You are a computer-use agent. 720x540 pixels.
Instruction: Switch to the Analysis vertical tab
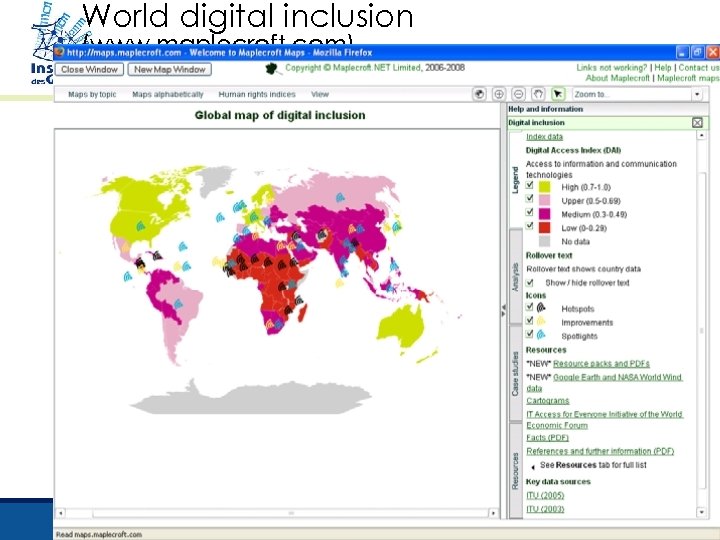[515, 277]
